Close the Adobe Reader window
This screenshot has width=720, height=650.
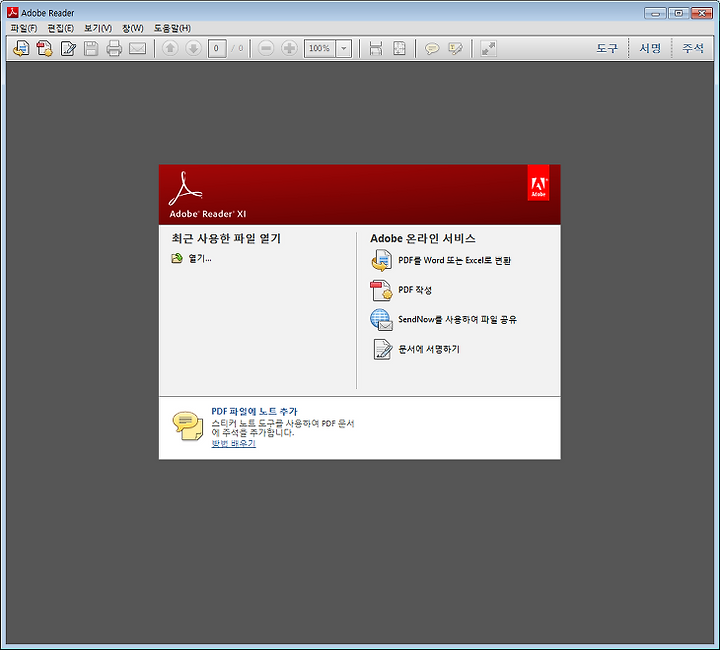click(702, 13)
